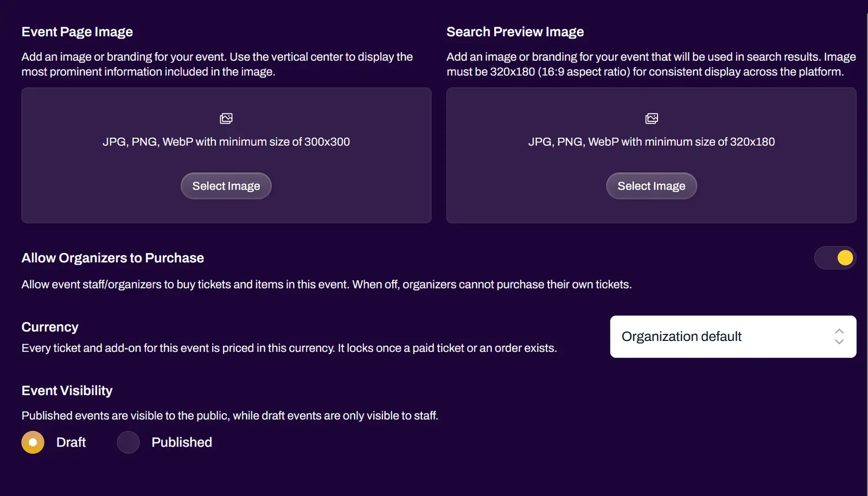
Task: Click the Search Preview Image upload drop area
Action: coord(652,156)
